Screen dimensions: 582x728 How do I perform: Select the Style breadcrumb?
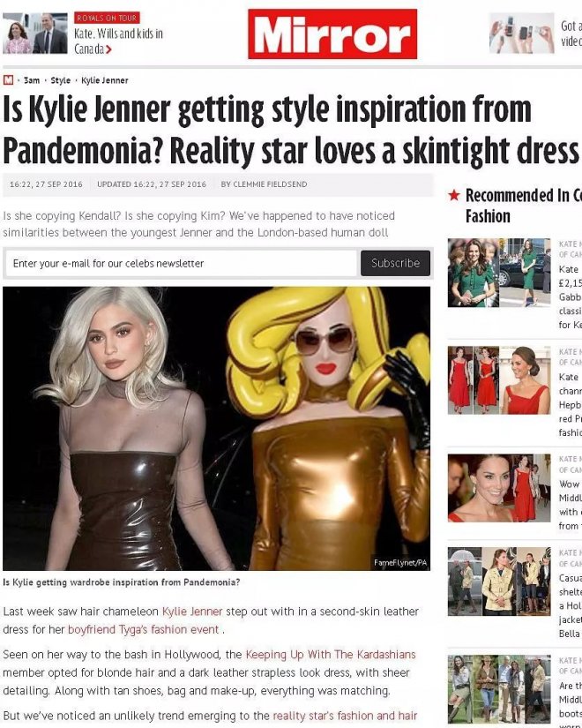[60, 80]
